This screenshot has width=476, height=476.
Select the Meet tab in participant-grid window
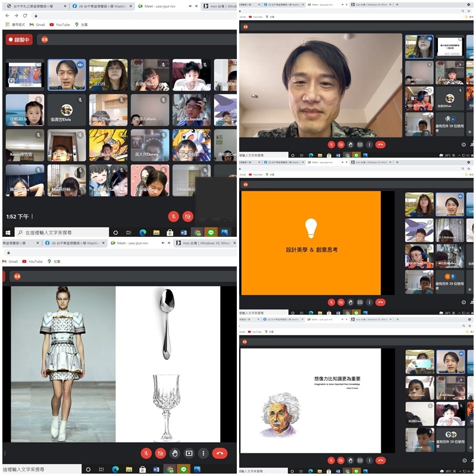coord(167,6)
